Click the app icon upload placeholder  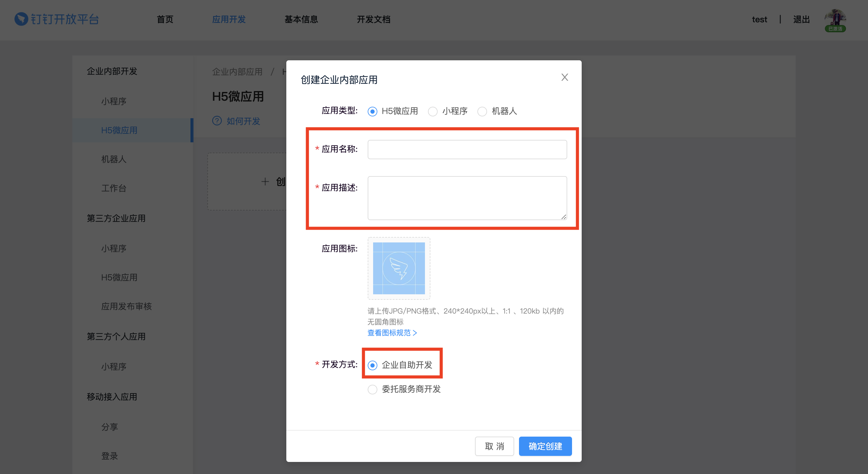399,268
